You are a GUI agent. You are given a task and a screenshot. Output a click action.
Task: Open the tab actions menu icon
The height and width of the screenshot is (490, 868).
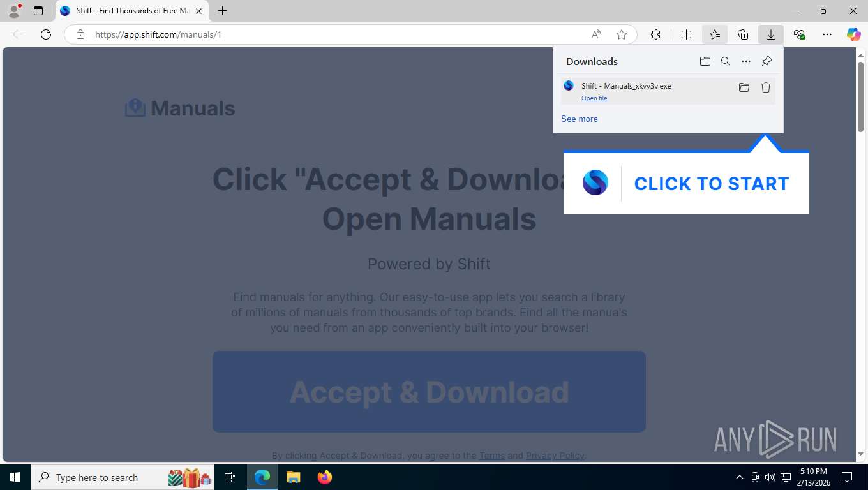(x=38, y=11)
